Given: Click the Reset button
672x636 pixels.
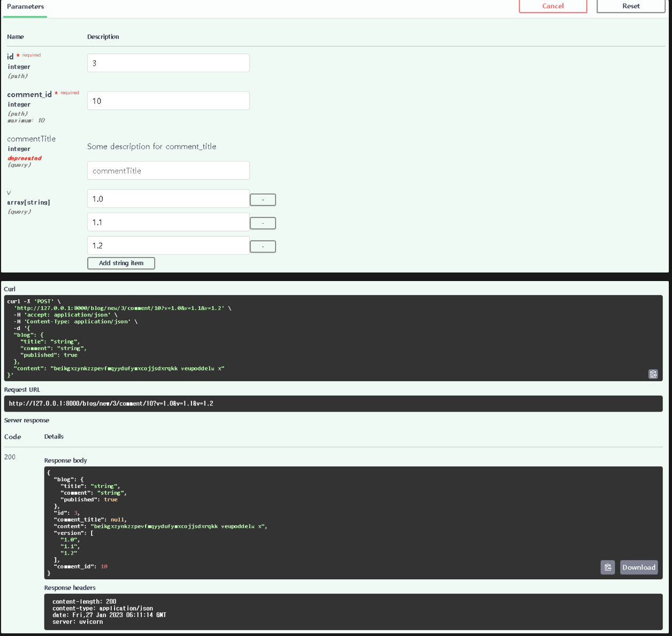Looking at the screenshot, I should tap(630, 6).
